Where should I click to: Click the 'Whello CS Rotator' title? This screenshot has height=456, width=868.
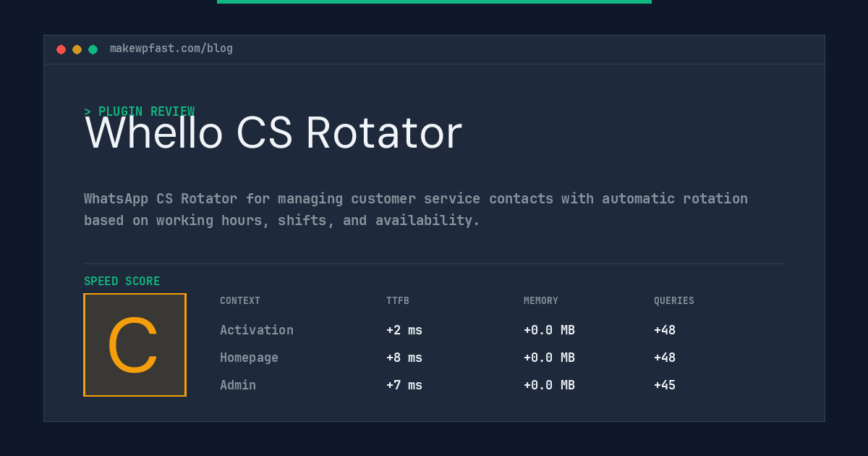point(273,133)
